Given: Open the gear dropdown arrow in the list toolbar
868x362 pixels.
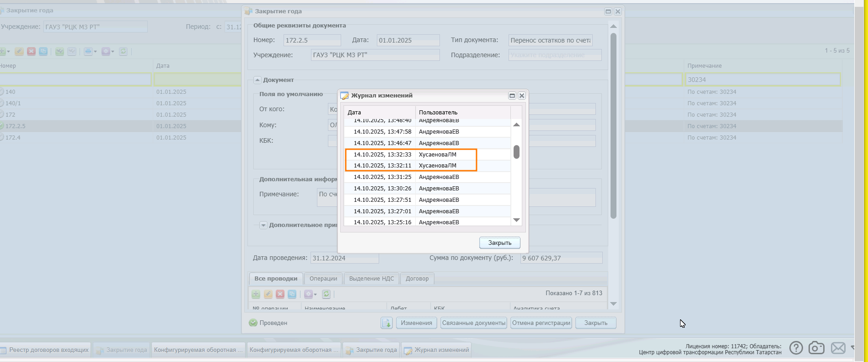Looking at the screenshot, I should pos(113,52).
